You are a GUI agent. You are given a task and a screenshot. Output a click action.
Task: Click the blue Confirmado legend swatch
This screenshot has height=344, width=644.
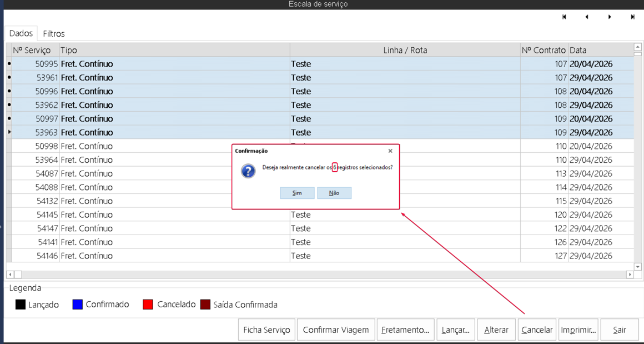(78, 305)
